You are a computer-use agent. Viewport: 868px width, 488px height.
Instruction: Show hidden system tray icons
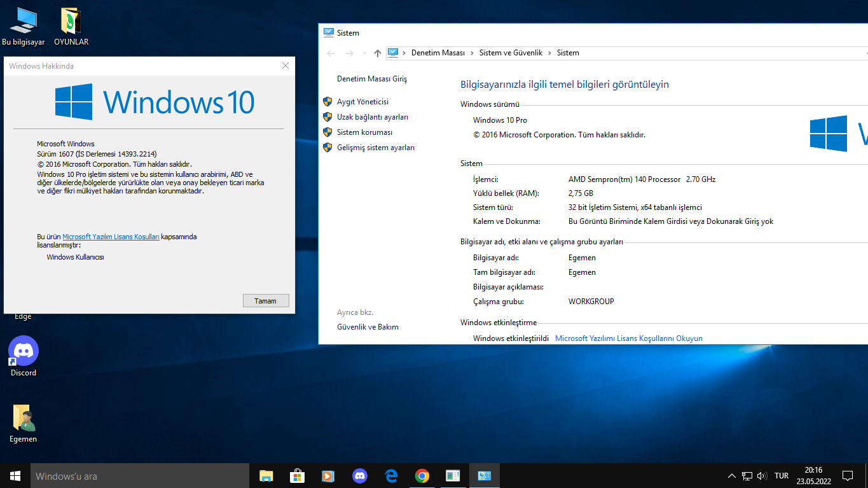pos(731,476)
